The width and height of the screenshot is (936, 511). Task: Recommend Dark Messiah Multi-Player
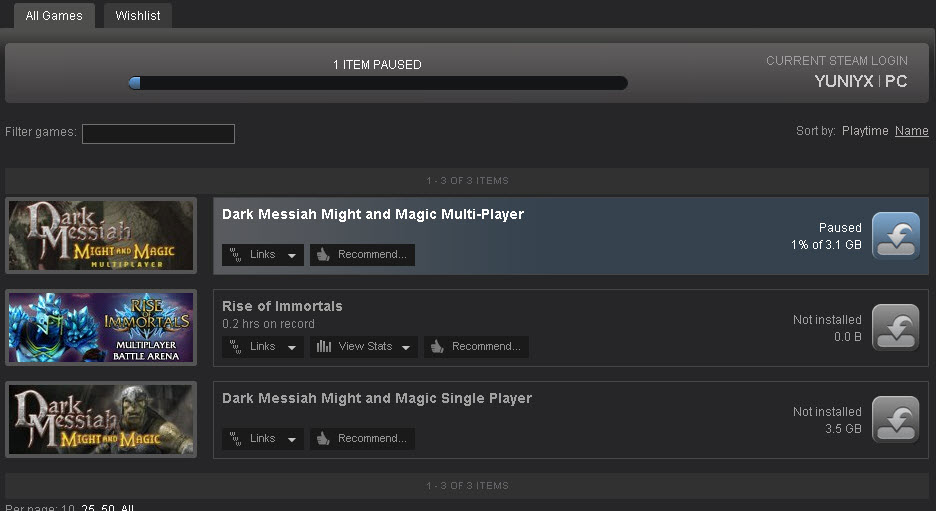[x=362, y=255]
